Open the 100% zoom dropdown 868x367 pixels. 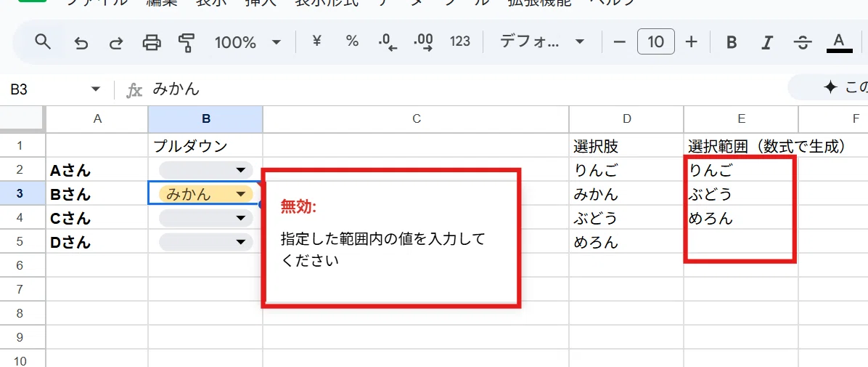click(x=248, y=42)
